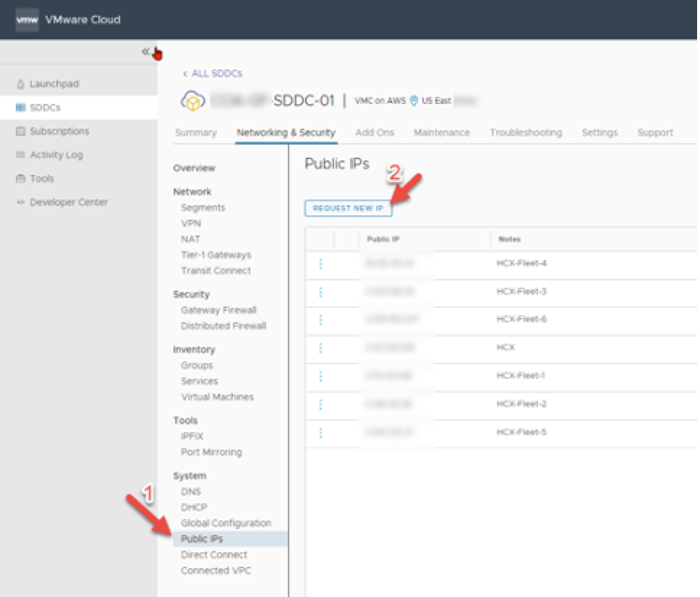
Task: Open Connected VPC under System
Action: tap(216, 570)
